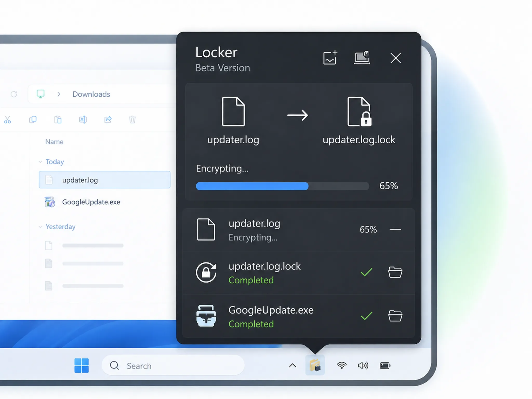Open folder for GoogleUpdate.exe in Locker
Image resolution: width=532 pixels, height=399 pixels.
pyautogui.click(x=395, y=316)
